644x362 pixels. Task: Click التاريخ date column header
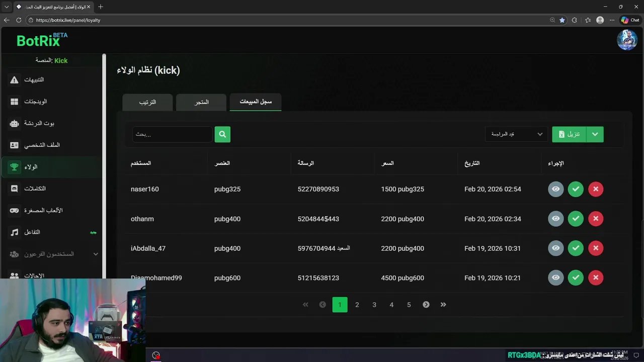click(472, 163)
